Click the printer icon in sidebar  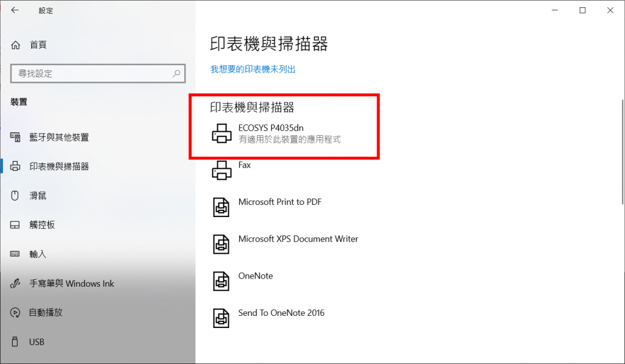click(x=15, y=166)
